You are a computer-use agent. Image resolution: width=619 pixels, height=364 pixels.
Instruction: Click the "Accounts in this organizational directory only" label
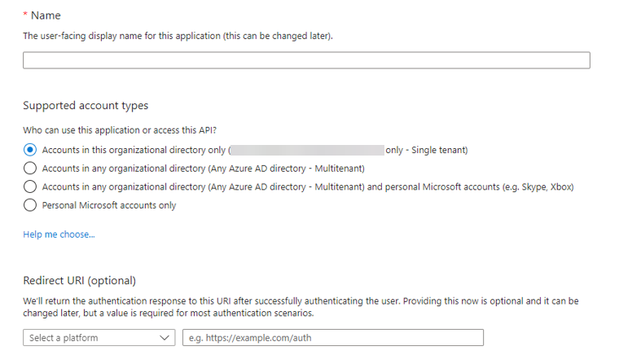134,150
